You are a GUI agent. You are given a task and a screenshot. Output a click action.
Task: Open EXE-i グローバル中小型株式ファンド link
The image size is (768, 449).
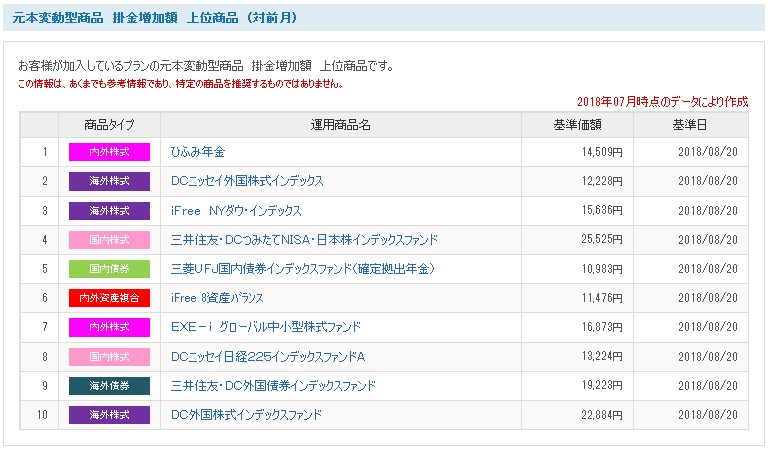pos(265,327)
